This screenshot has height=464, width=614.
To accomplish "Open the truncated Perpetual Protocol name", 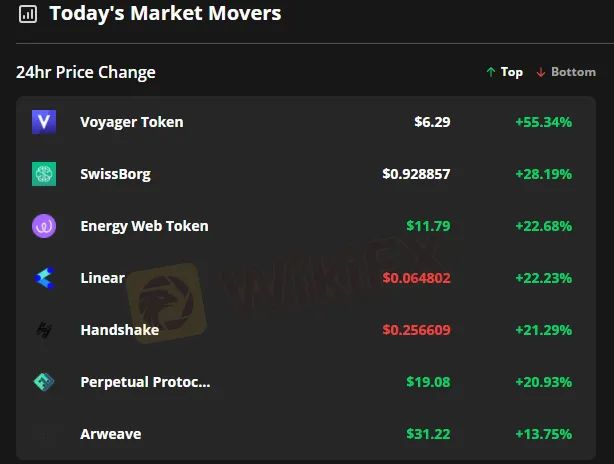I will [x=145, y=382].
